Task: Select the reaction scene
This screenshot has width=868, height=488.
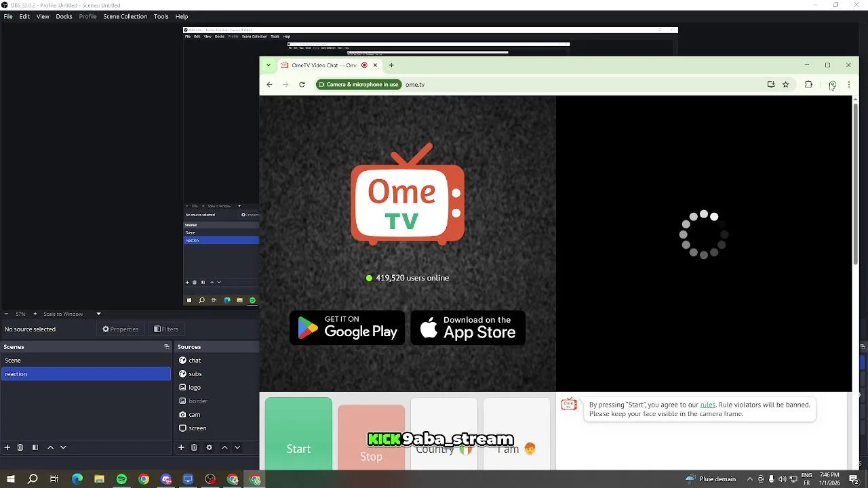Action: pyautogui.click(x=86, y=374)
